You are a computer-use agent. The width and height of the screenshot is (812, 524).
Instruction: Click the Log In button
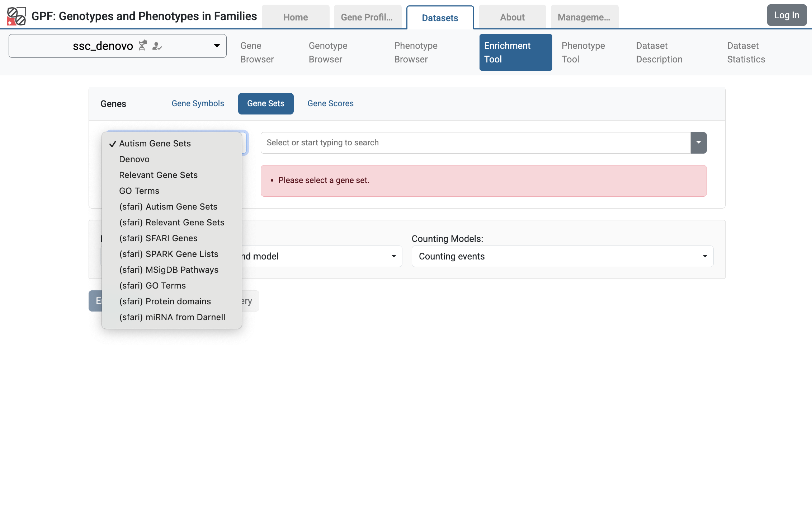point(787,15)
